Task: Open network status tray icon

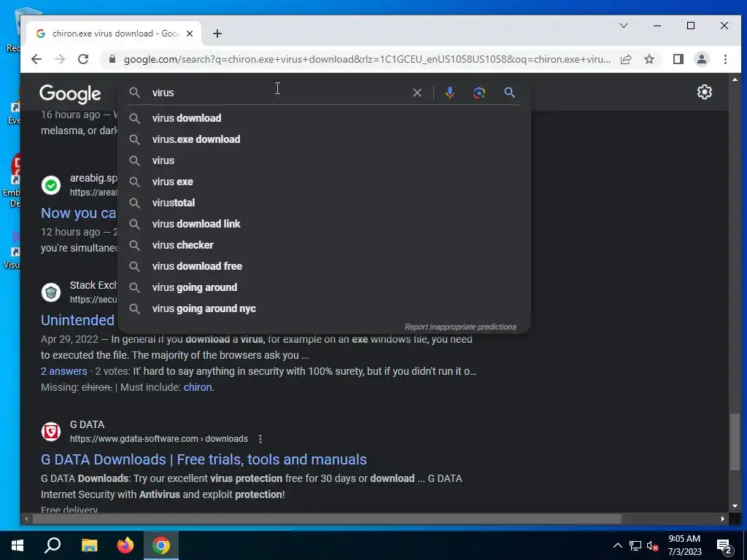Action: click(x=635, y=545)
